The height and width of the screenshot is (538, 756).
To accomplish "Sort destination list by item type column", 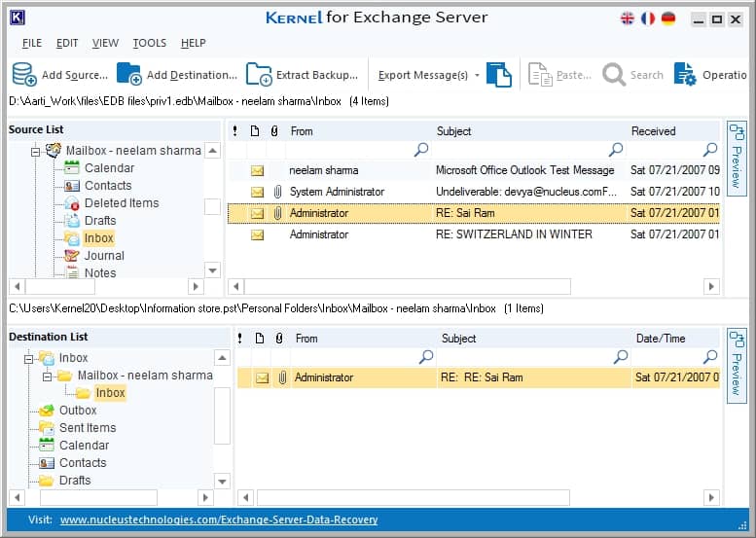I will pos(260,339).
